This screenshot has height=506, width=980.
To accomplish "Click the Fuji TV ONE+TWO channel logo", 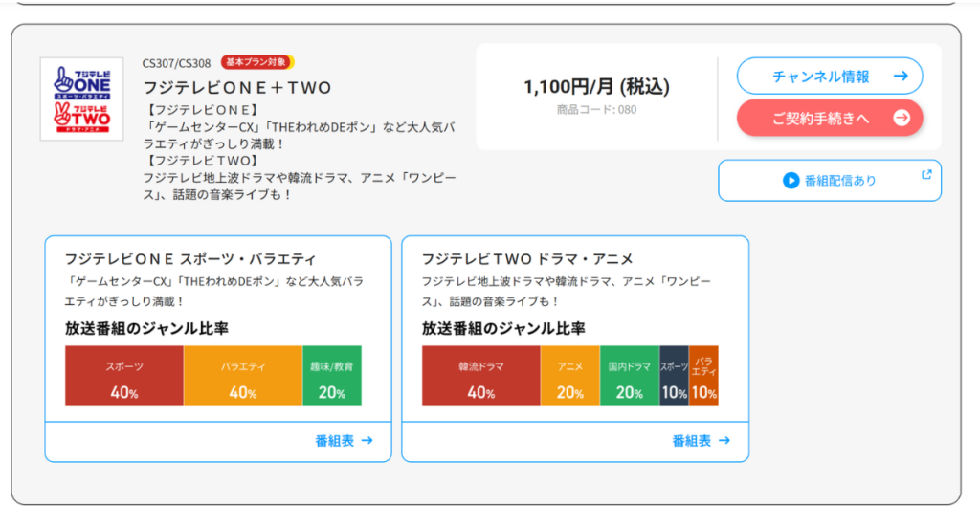I will pos(81,99).
